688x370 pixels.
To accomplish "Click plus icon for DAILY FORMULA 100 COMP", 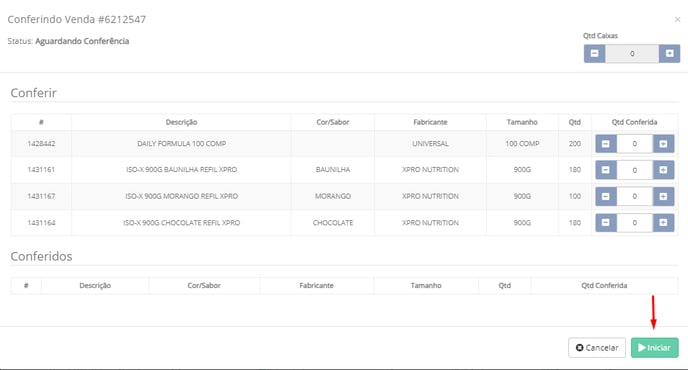I will pyautogui.click(x=663, y=144).
